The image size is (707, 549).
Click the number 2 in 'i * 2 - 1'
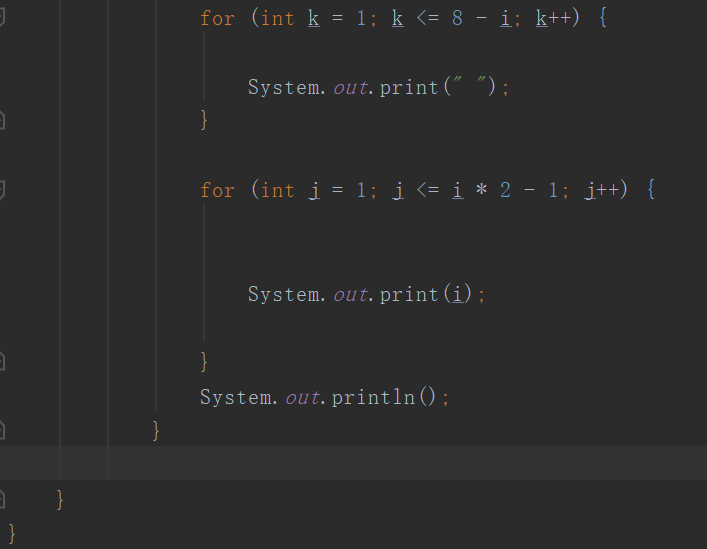coord(505,190)
